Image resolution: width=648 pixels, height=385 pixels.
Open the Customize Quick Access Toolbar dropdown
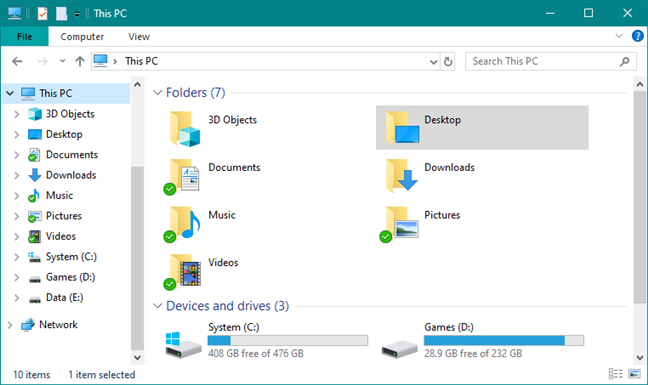pos(77,14)
